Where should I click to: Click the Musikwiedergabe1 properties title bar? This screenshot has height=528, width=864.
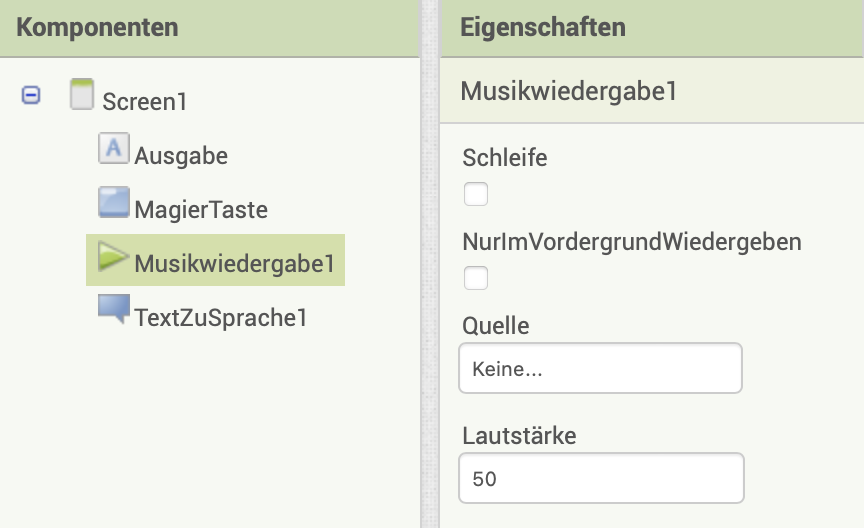pyautogui.click(x=569, y=91)
